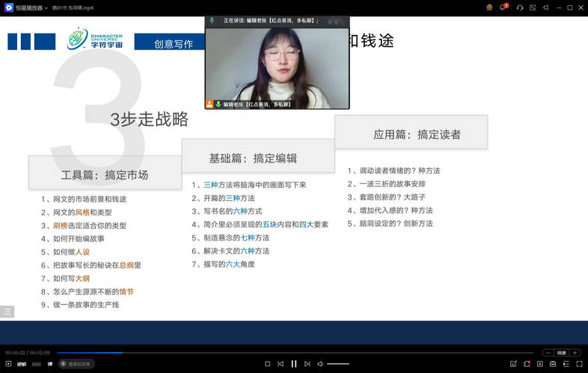
Task: Open the headset support icon
Action: 519,7
